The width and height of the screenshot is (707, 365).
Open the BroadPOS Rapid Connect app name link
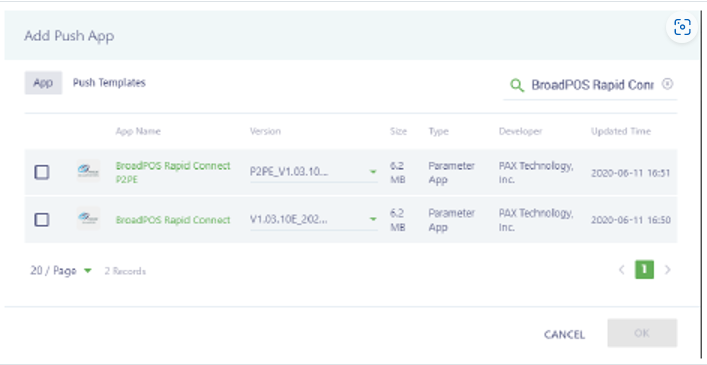point(173,220)
